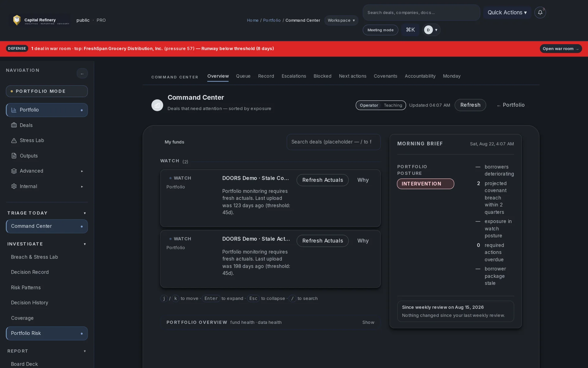Click the Capital Refinery logo icon

(17, 20)
